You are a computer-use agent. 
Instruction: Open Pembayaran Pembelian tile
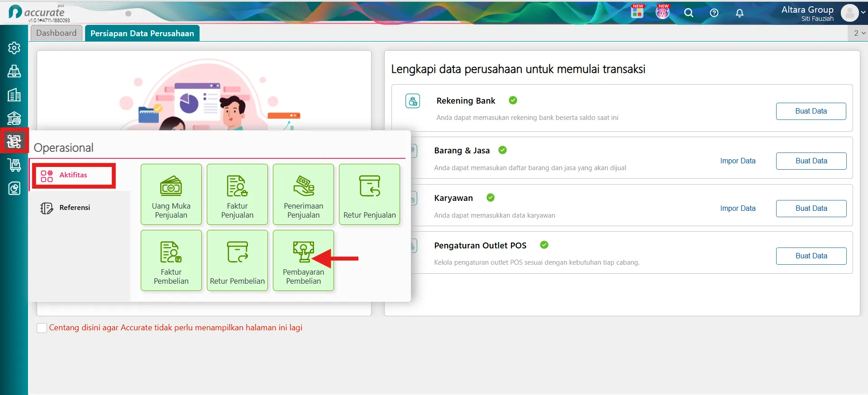(x=303, y=260)
